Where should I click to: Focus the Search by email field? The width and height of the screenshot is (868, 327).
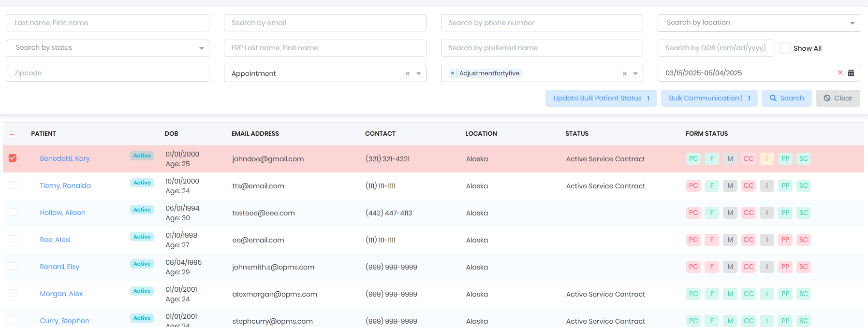pyautogui.click(x=325, y=23)
